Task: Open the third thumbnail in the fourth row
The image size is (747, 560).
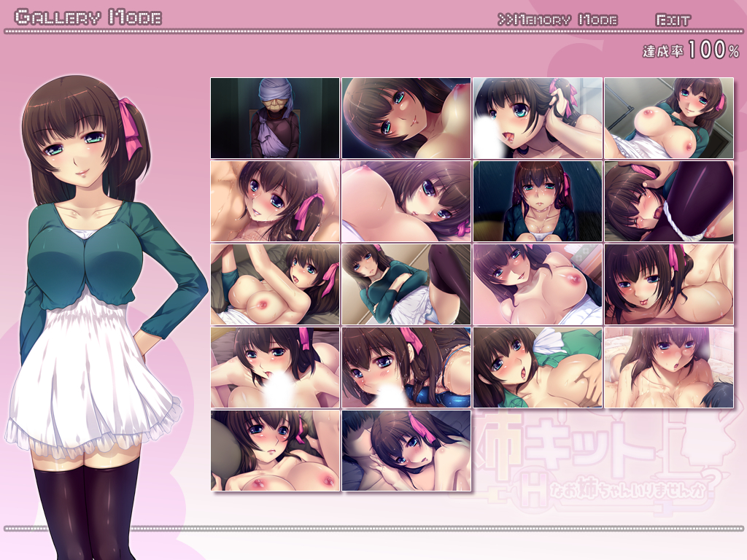Action: point(538,367)
